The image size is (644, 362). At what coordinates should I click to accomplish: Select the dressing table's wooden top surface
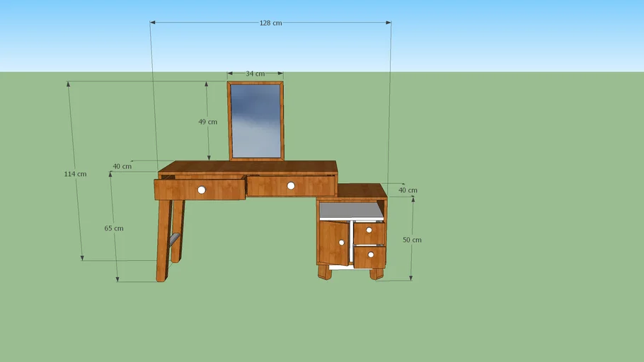pos(248,167)
